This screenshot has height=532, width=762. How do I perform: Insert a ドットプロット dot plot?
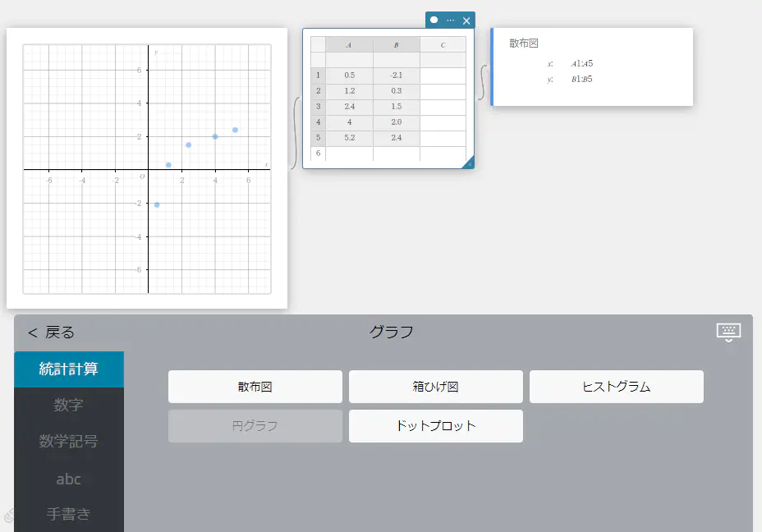[435, 426]
